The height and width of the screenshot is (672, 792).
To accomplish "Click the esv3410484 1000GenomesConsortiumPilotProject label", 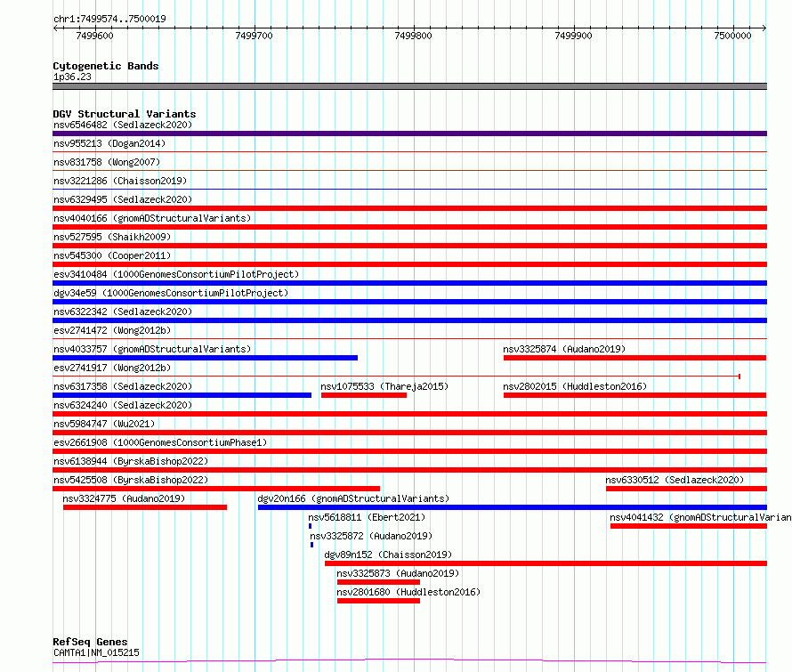I will coord(176,274).
